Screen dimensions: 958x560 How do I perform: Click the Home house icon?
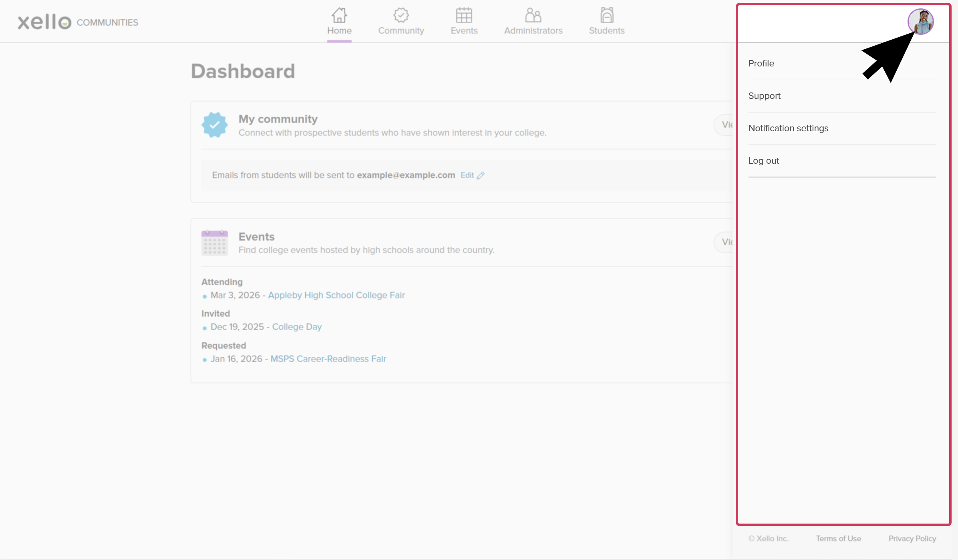[339, 15]
